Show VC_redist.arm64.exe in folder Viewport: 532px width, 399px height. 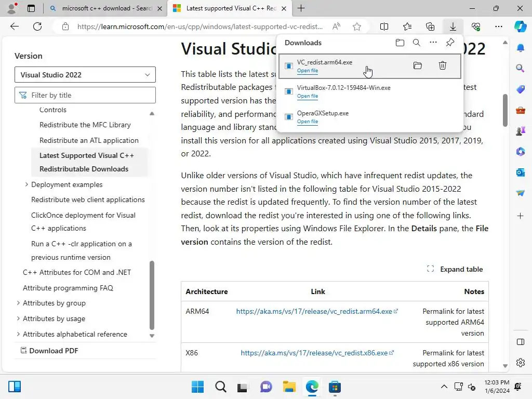(x=417, y=65)
